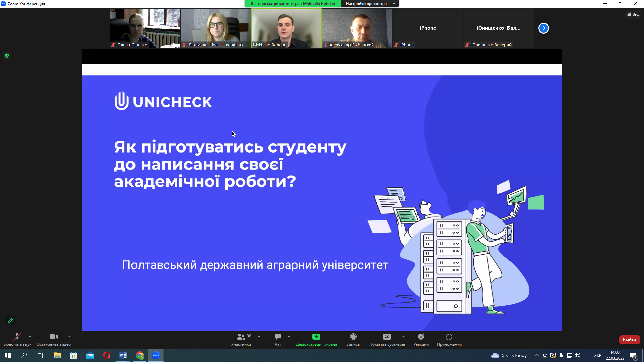Select іОнищенко Валерий participant tile
The image size is (644, 362).
499,28
